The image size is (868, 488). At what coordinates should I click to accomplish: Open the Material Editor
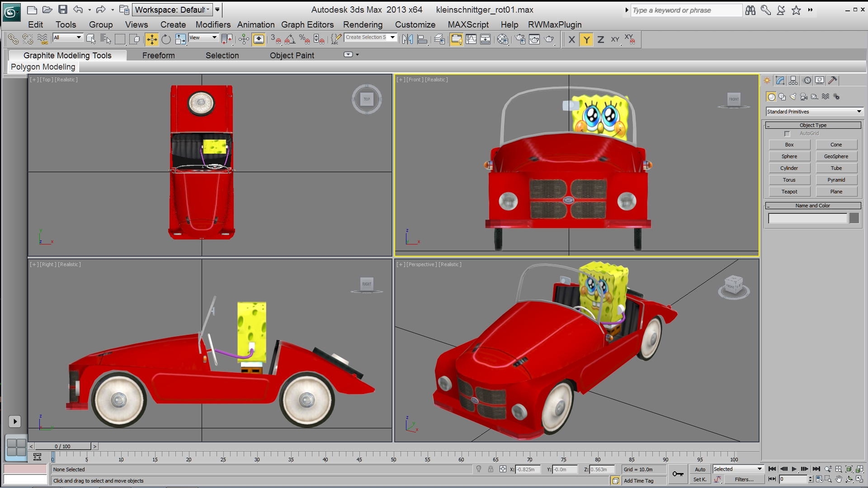[x=503, y=40]
